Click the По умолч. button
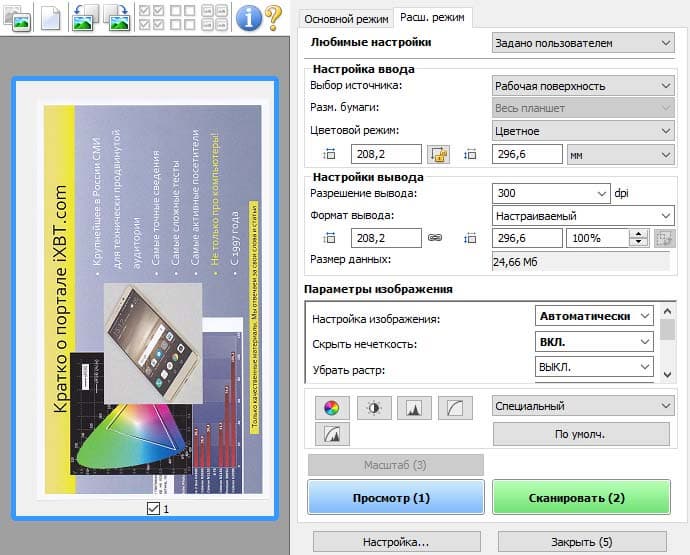Image resolution: width=690 pixels, height=555 pixels. point(581,434)
